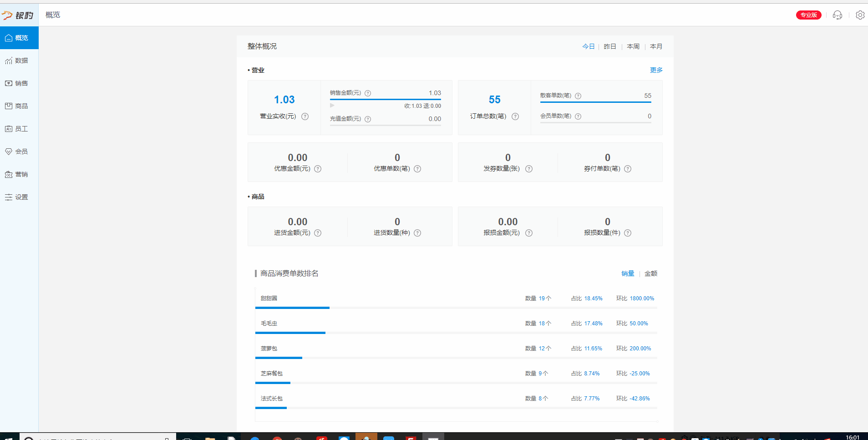Sort product ranking by 金额
Image resolution: width=868 pixels, height=440 pixels.
coord(651,273)
